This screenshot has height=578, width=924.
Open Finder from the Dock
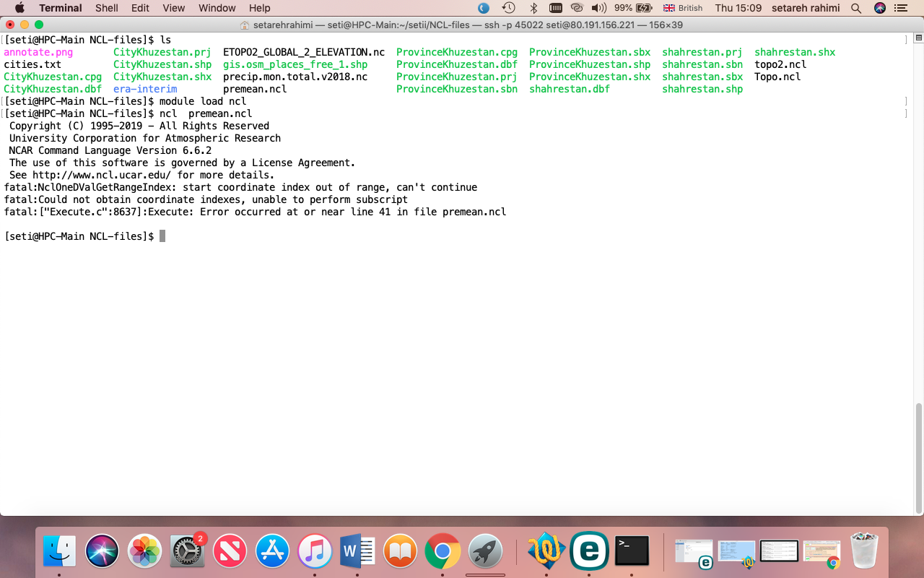pos(60,552)
